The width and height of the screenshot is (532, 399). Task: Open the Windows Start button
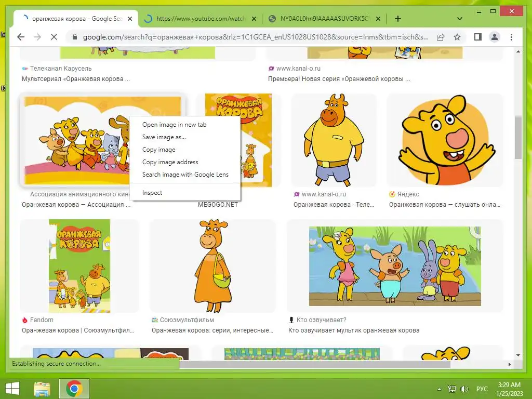[12, 389]
